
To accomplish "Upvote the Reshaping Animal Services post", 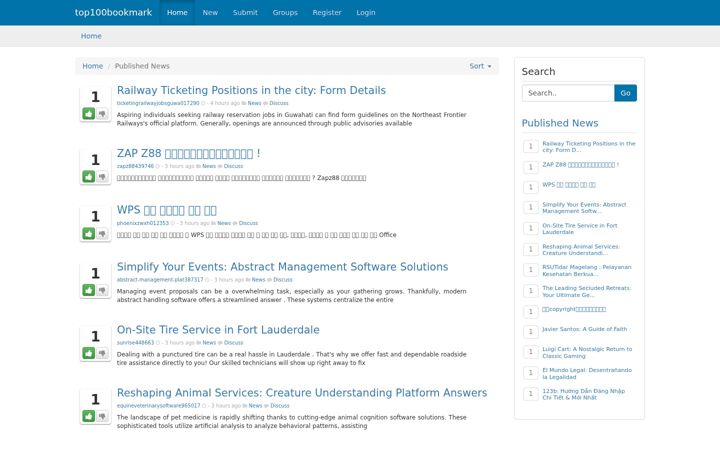I will 89,416.
